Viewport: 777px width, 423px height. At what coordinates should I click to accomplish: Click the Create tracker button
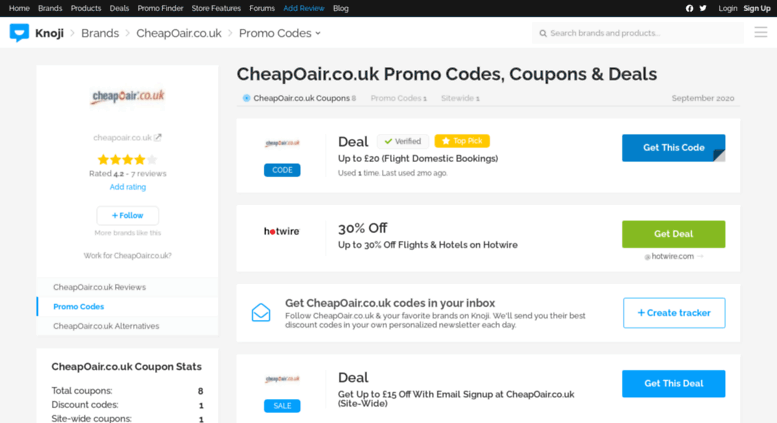pyautogui.click(x=674, y=313)
